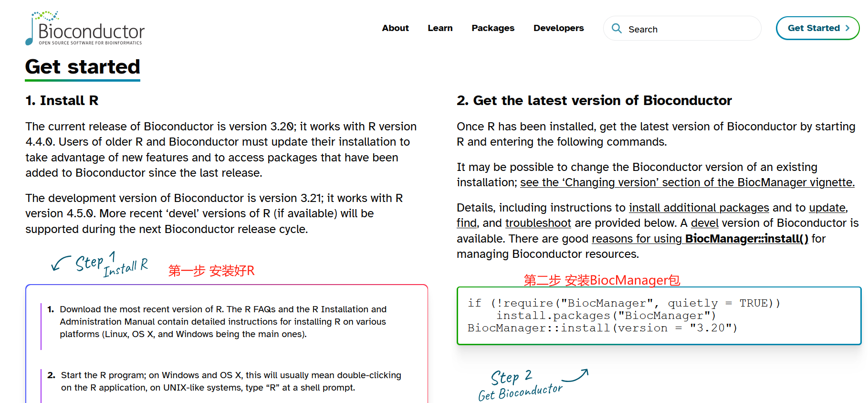Click the Bioconductor logo
The height and width of the screenshot is (403, 868).
click(x=85, y=28)
